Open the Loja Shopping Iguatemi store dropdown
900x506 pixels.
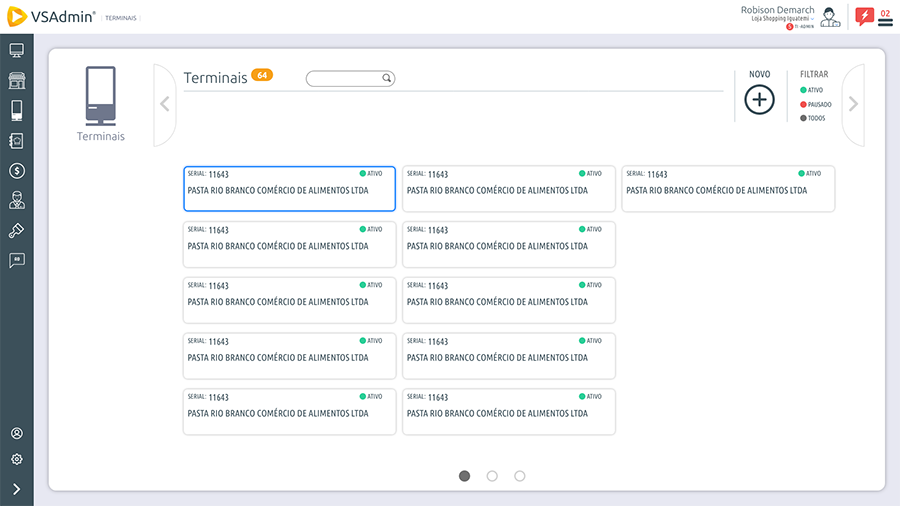[x=783, y=18]
